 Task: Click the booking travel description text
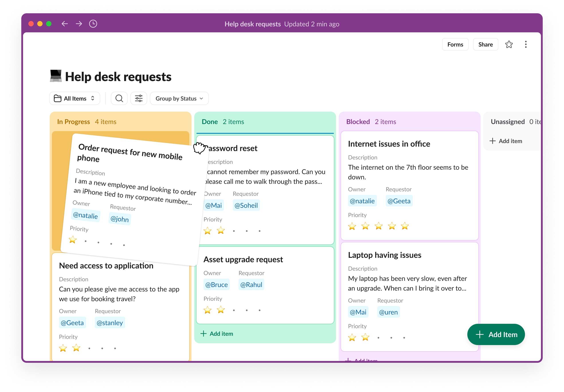pos(119,294)
